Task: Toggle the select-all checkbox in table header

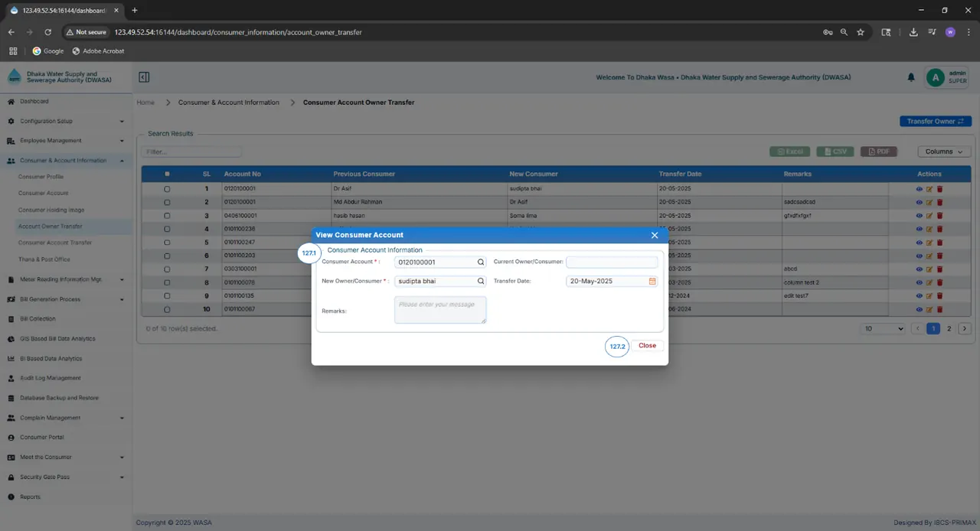Action: click(x=167, y=174)
